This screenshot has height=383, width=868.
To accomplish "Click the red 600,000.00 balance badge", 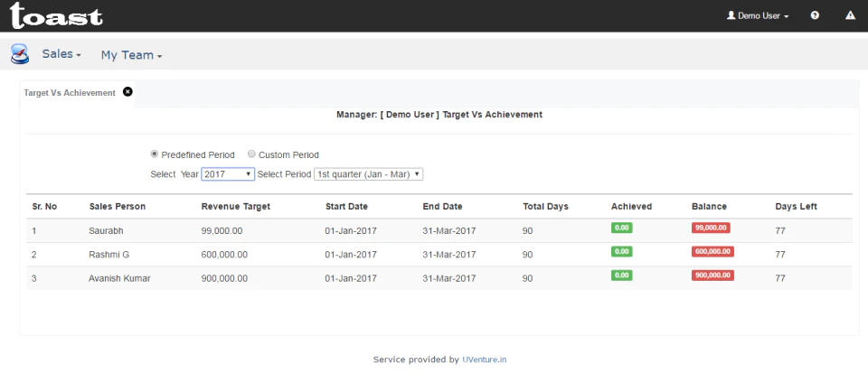I will [712, 251].
